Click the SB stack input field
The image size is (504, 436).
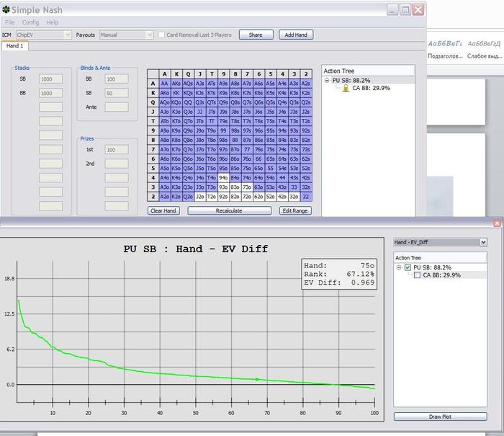click(51, 79)
